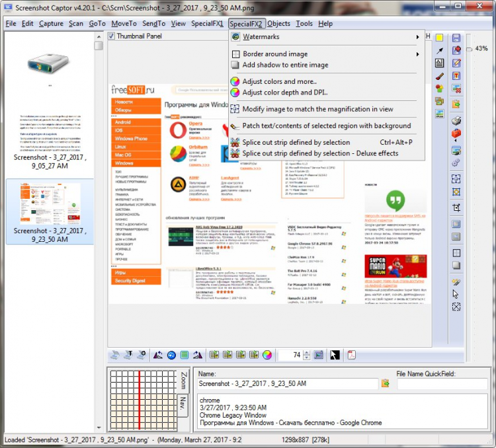Select the black arrow object tool

point(439,51)
